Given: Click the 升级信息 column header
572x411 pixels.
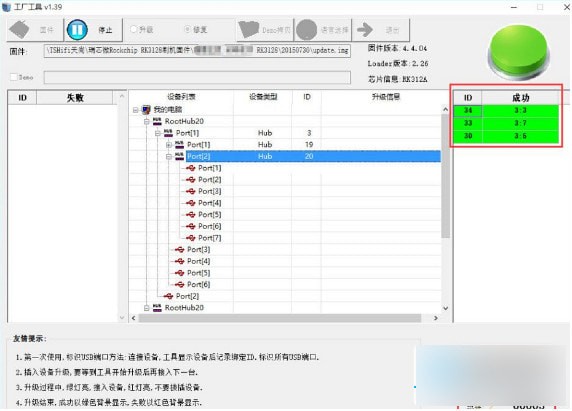Looking at the screenshot, I should click(x=386, y=97).
